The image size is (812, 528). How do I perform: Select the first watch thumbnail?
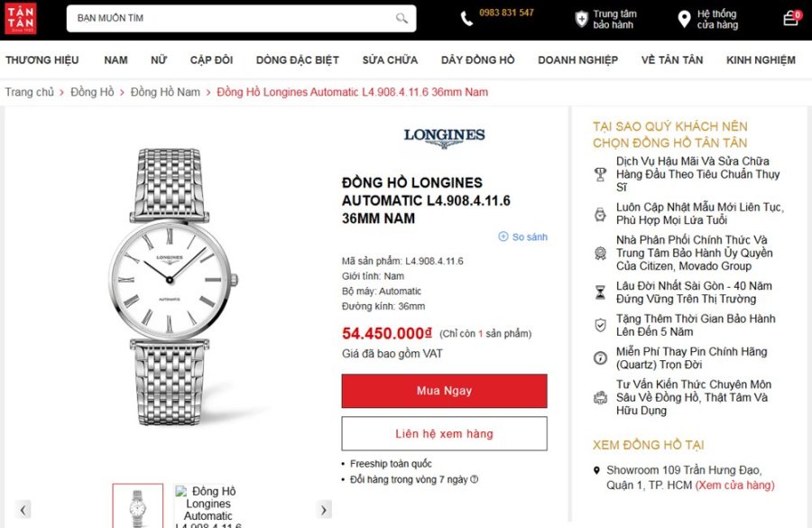(x=138, y=506)
